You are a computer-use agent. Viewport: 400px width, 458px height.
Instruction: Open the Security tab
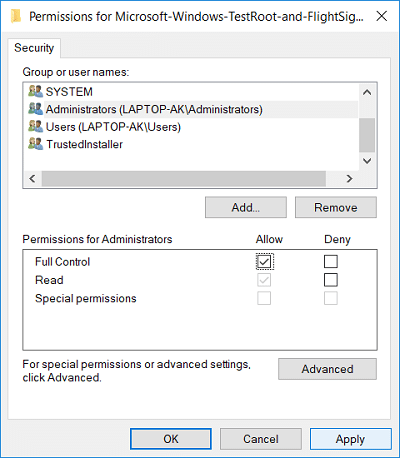click(x=34, y=48)
